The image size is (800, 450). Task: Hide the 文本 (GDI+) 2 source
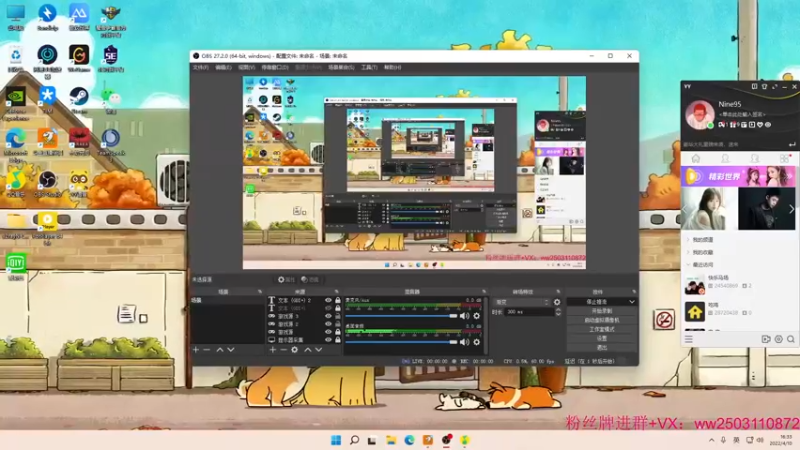coord(328,301)
